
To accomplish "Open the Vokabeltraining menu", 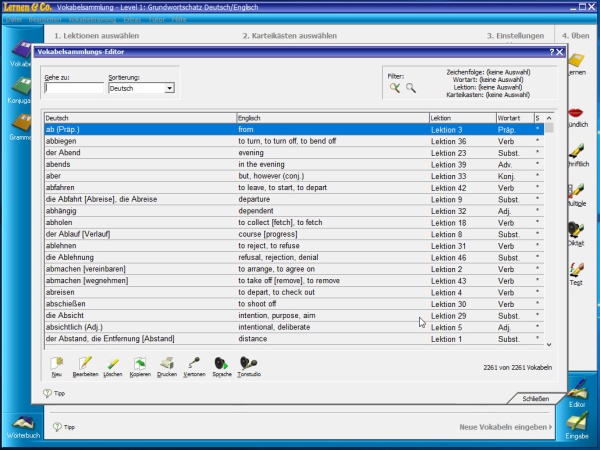I will (92, 19).
